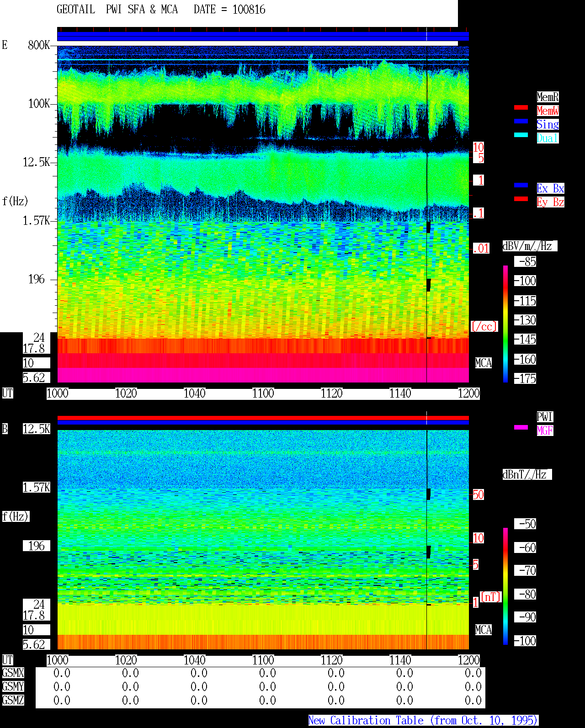The width and height of the screenshot is (585, 728).
Task: Open the New Calibration Table link
Action: pos(423,720)
